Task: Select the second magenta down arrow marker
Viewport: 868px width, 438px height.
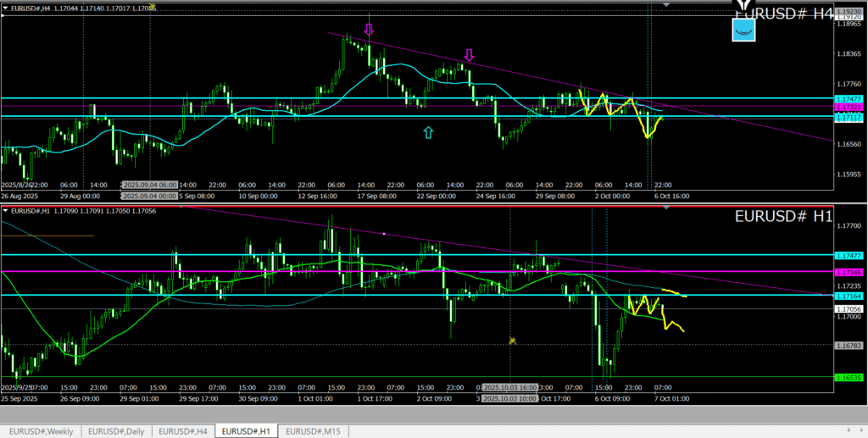Action: point(469,55)
